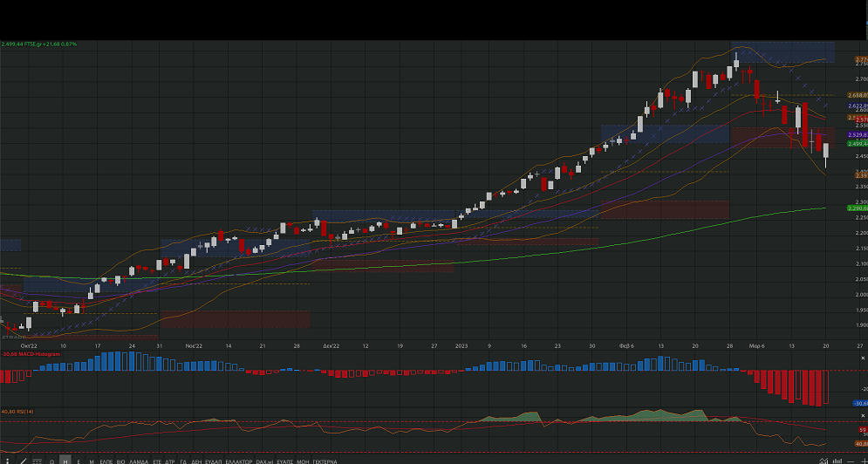
Task: Load the ΔΤΡ symbol chart
Action: tap(170, 461)
